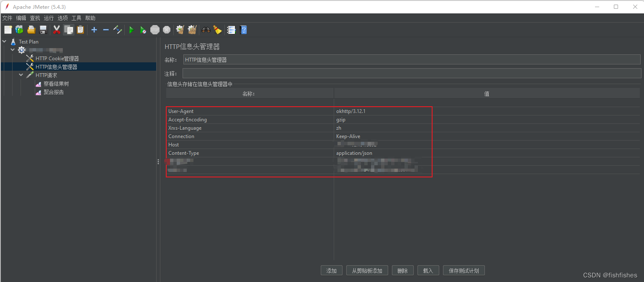Click the Cut scissors icon
This screenshot has width=644, height=282.
point(57,30)
